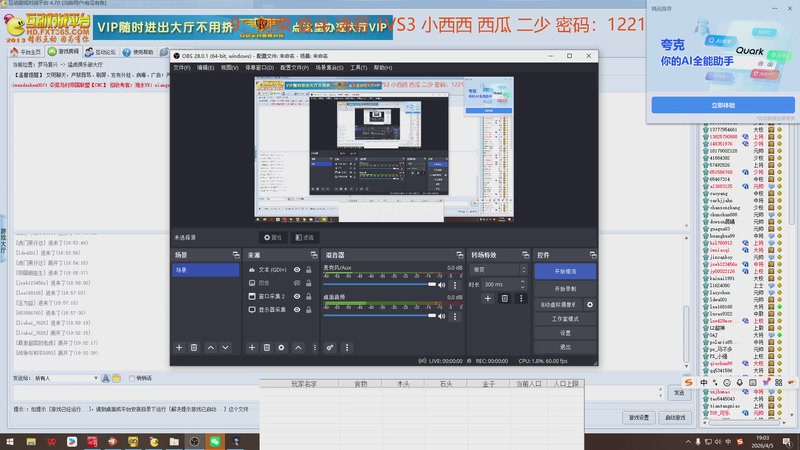Open OBS Profile menu
The image size is (800, 450).
pos(294,67)
